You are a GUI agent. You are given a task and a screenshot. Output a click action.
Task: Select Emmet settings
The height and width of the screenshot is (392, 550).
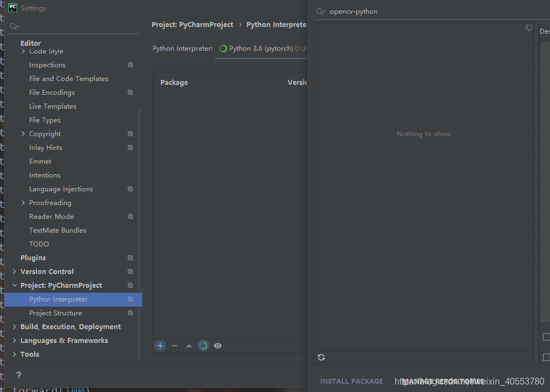point(40,162)
